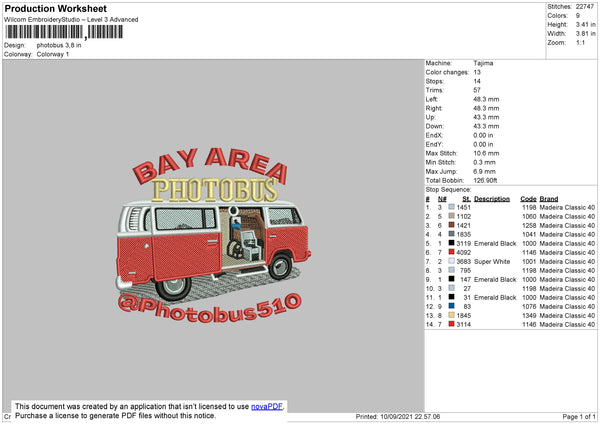Click "Emerald Black" in the 147 row

(495, 280)
